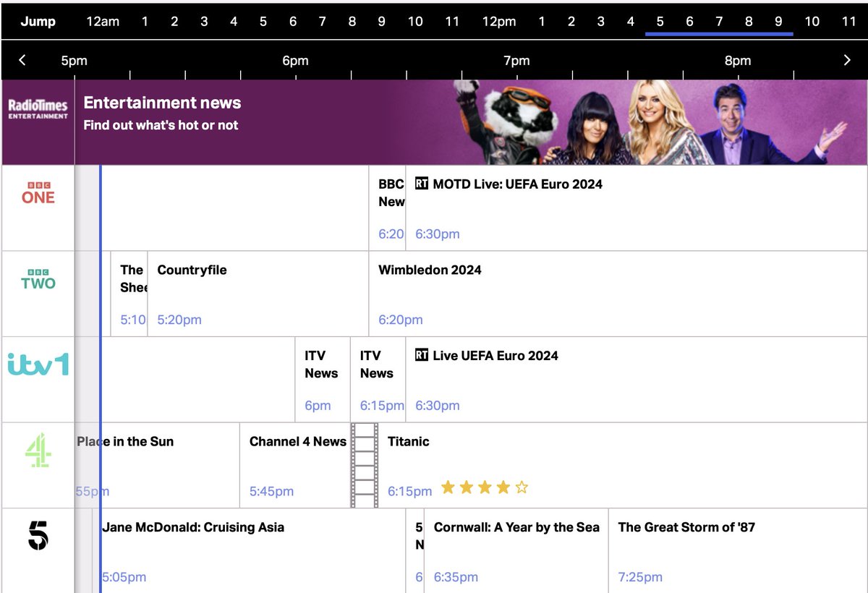Click the RadioTimes Entertainment logo
This screenshot has height=593, width=868.
click(38, 110)
